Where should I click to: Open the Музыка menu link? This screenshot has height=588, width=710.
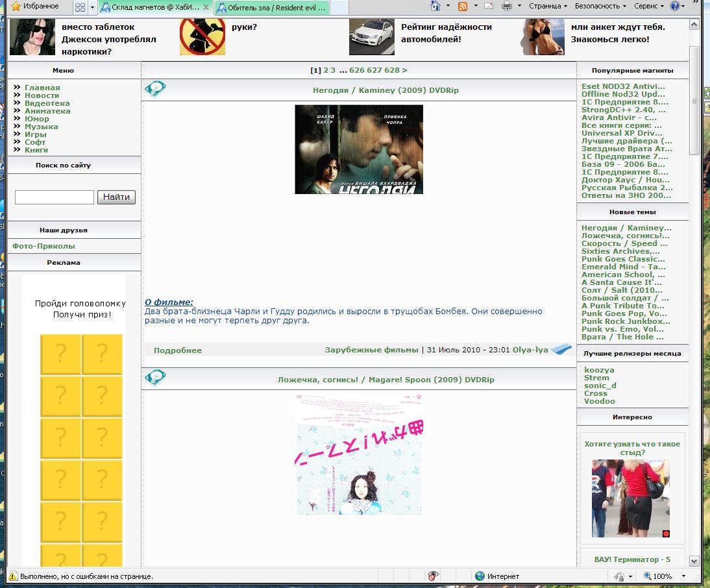(x=41, y=127)
